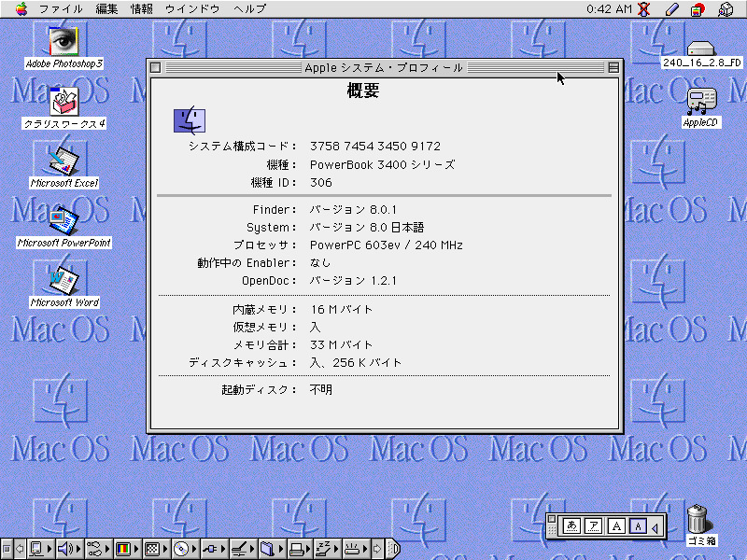Click the 機種 ID value 306

coord(320,183)
